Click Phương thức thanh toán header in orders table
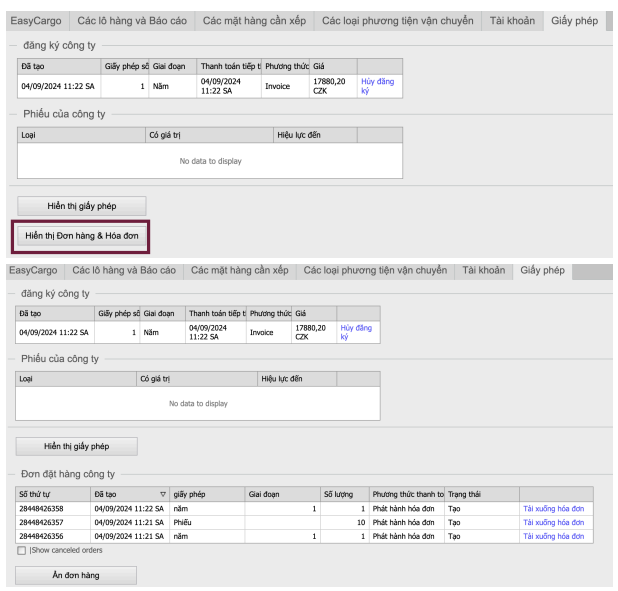Viewport: 618px width, 591px height. [x=406, y=494]
